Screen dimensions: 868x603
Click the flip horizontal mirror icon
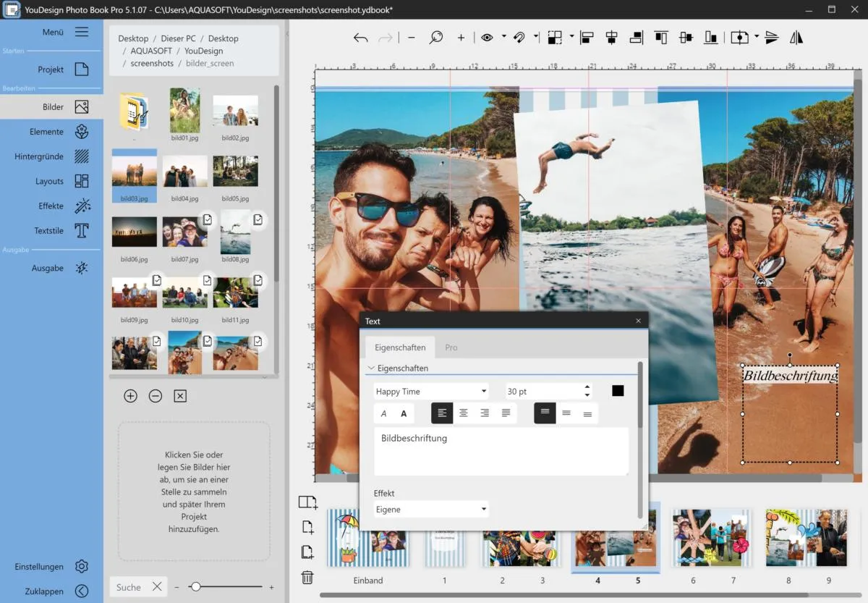(796, 38)
